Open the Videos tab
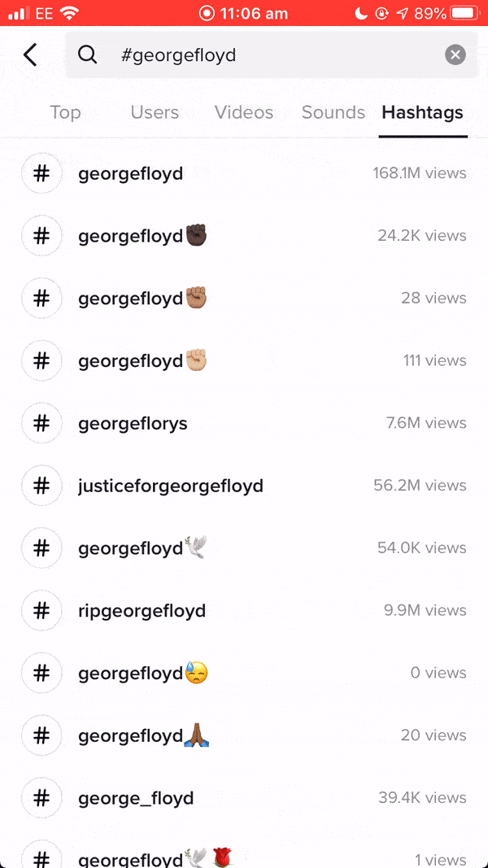488x868 pixels. pos(244,112)
